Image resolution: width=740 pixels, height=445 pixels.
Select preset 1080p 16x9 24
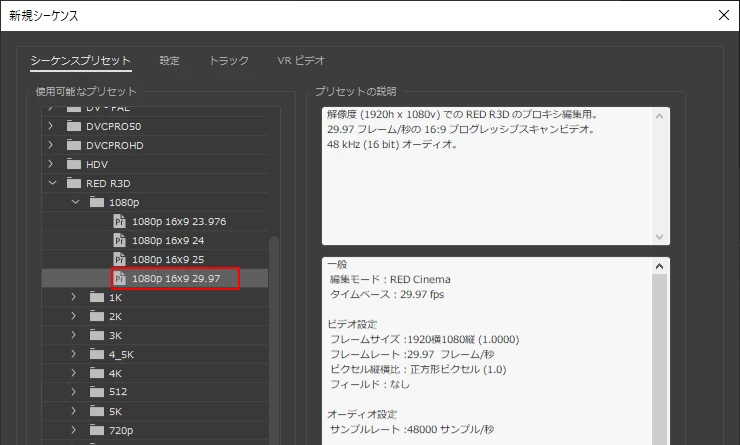point(168,240)
